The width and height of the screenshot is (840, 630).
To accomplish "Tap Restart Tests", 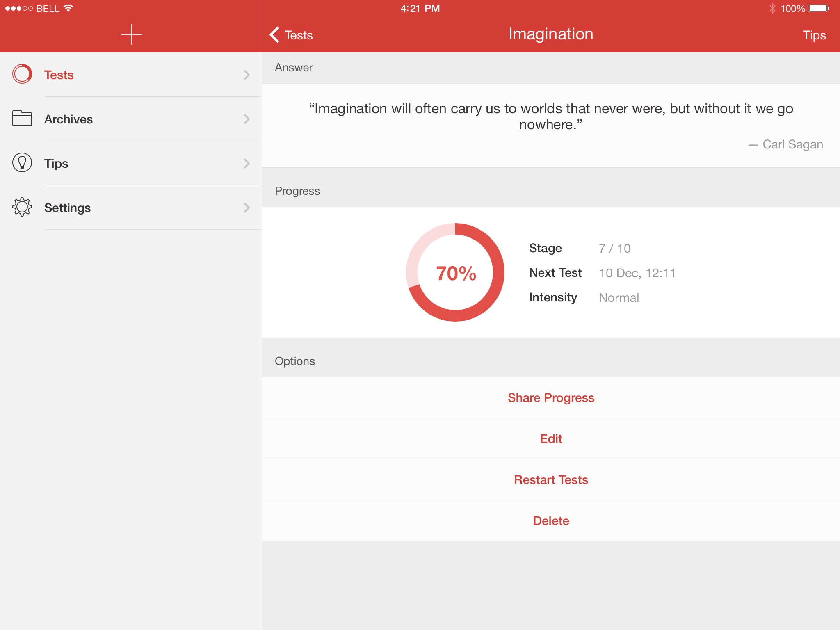I will (x=551, y=479).
